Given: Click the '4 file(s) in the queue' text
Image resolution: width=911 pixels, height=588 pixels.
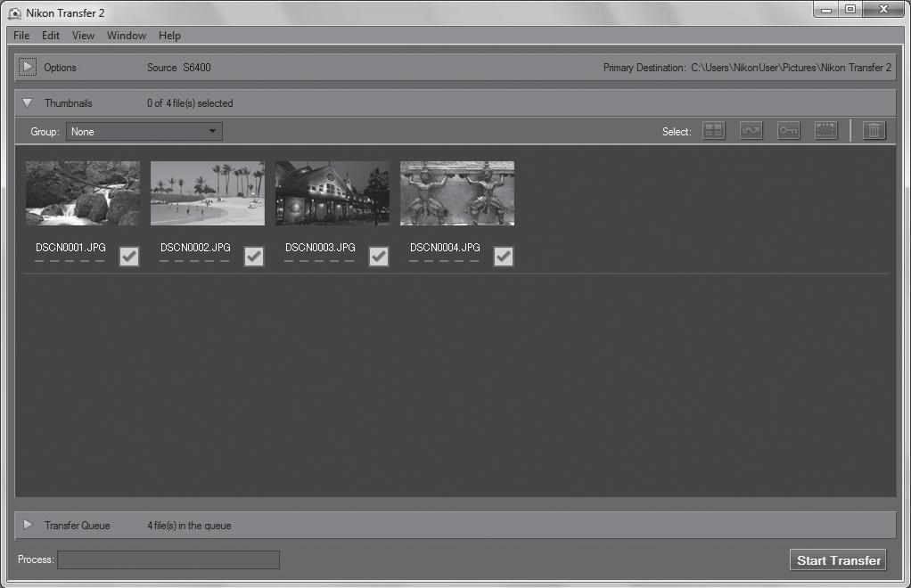Looking at the screenshot, I should click(189, 526).
